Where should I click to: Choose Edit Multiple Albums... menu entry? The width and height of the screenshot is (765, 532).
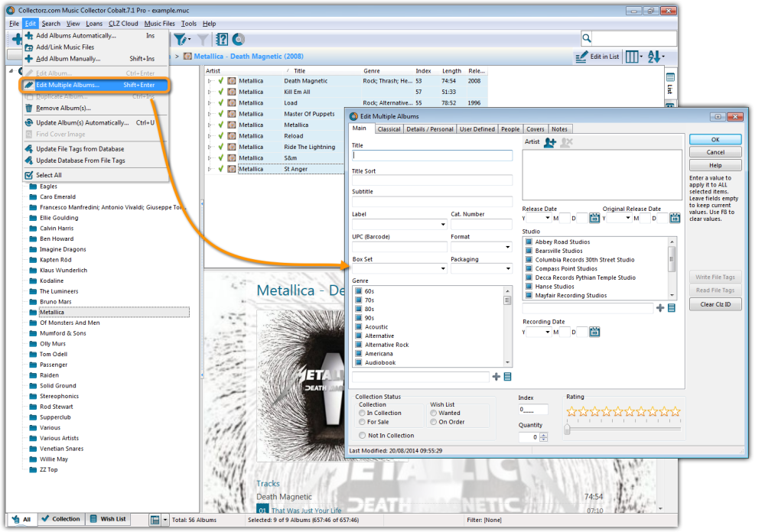(95, 86)
